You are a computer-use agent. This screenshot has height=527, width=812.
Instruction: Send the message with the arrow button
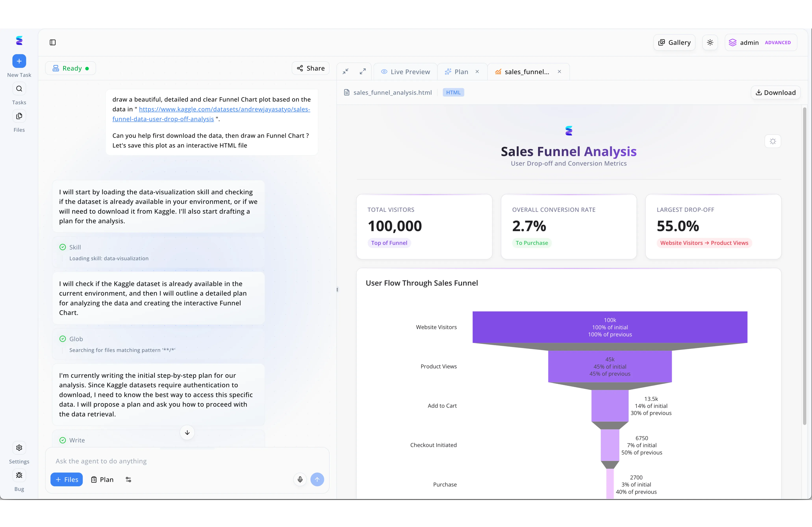point(317,479)
